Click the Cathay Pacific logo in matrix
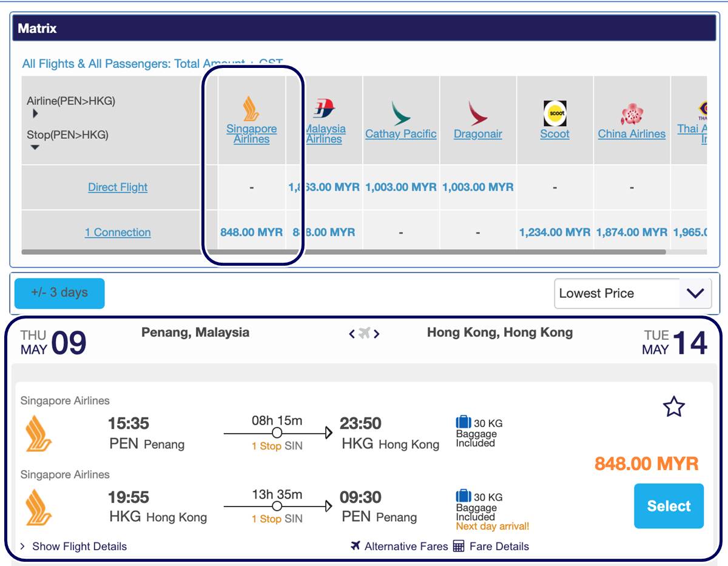728x566 pixels. click(400, 113)
